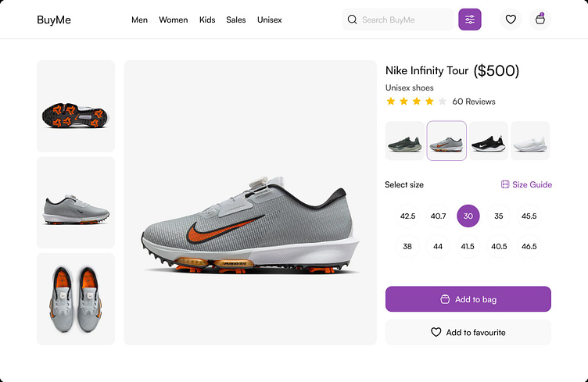Open the shopping bag icon in header
The width and height of the screenshot is (588, 382).
(x=540, y=20)
